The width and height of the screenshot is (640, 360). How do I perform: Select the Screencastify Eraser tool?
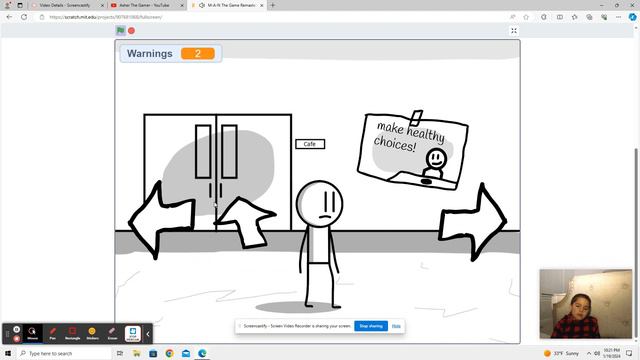point(112,333)
